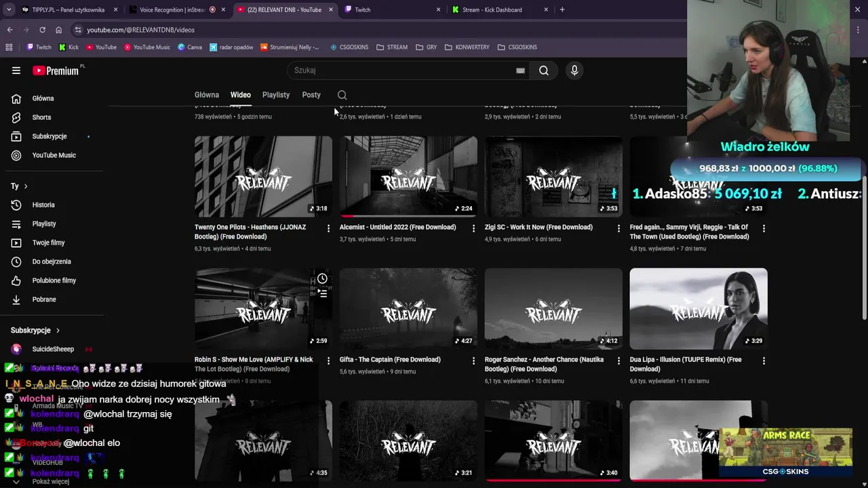Open SuicideSheeep subscription channel
The image size is (868, 488).
click(52, 349)
